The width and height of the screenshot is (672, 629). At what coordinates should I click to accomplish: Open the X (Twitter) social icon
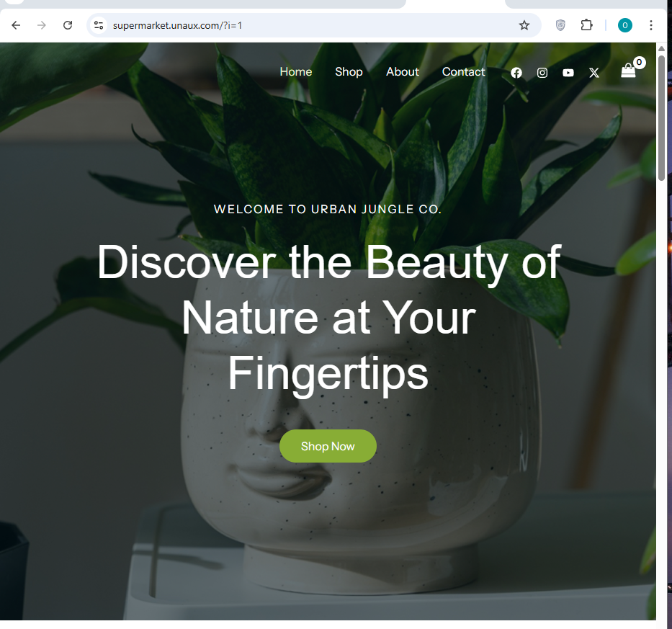click(594, 73)
